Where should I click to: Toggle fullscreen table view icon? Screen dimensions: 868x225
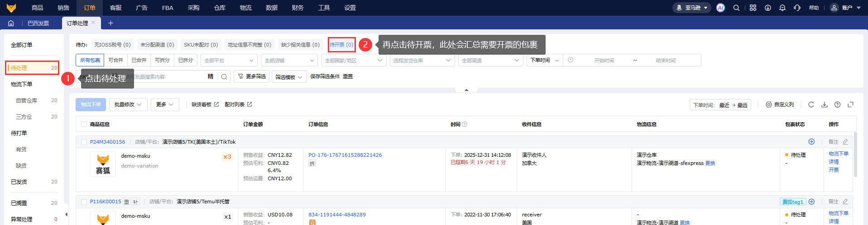point(850,104)
